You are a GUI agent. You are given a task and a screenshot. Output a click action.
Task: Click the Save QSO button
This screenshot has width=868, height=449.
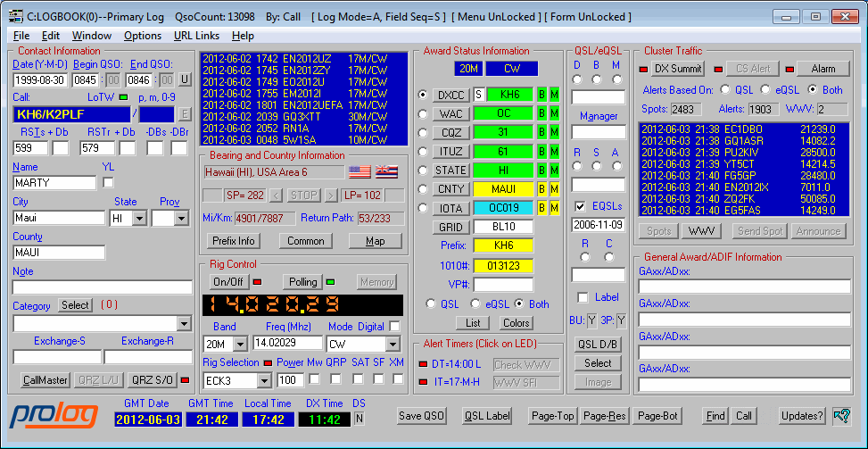tap(422, 416)
